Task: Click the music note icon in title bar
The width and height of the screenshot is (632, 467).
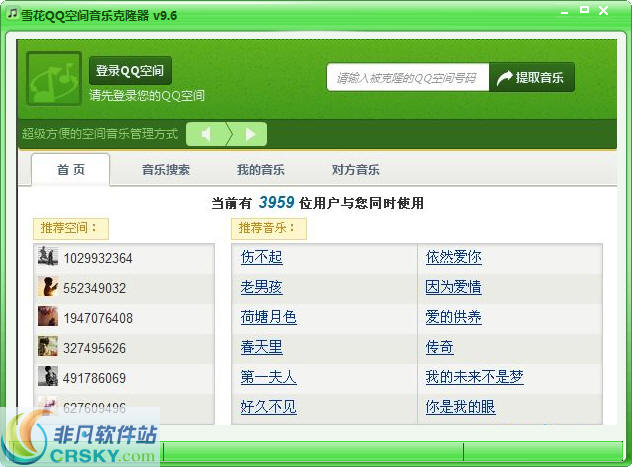Action: [x=12, y=13]
